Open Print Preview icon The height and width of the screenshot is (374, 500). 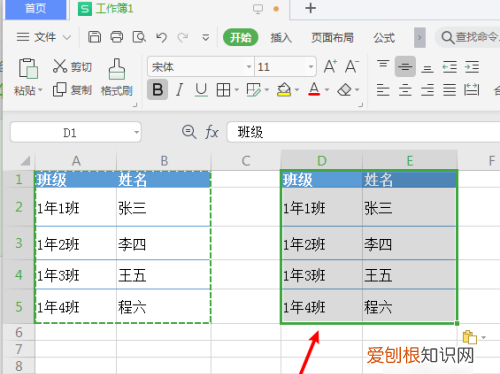(x=139, y=37)
